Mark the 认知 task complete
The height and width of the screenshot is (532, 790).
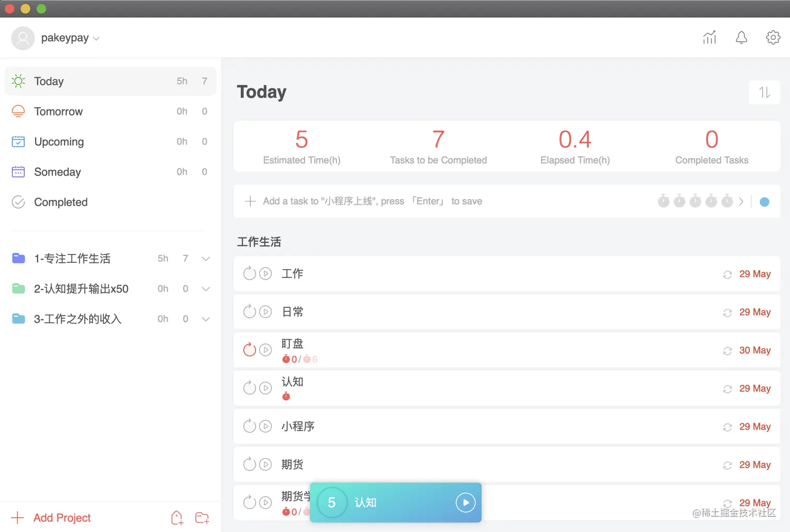point(250,388)
